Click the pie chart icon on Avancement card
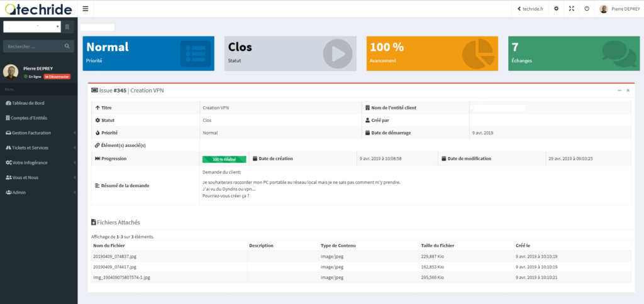Screen dimensions: 644x304 [477, 53]
